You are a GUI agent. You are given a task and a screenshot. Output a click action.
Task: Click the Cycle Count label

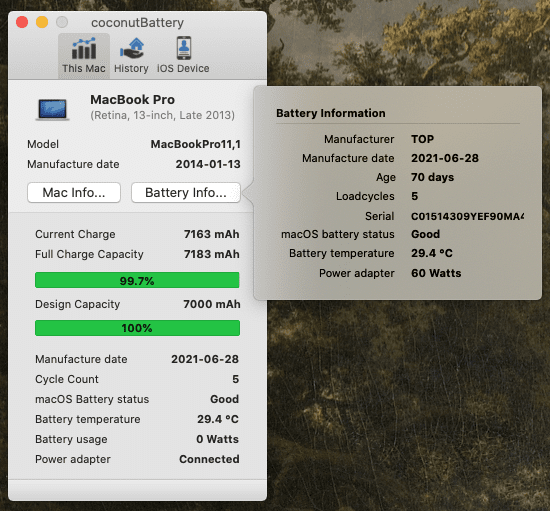67,379
